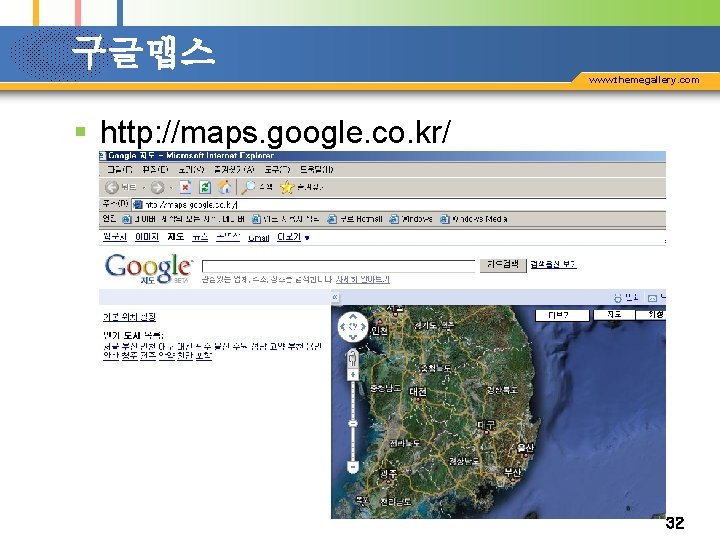Open the Tools menu (T)
Image resolution: width=720 pixels, height=540 pixels.
click(x=277, y=169)
